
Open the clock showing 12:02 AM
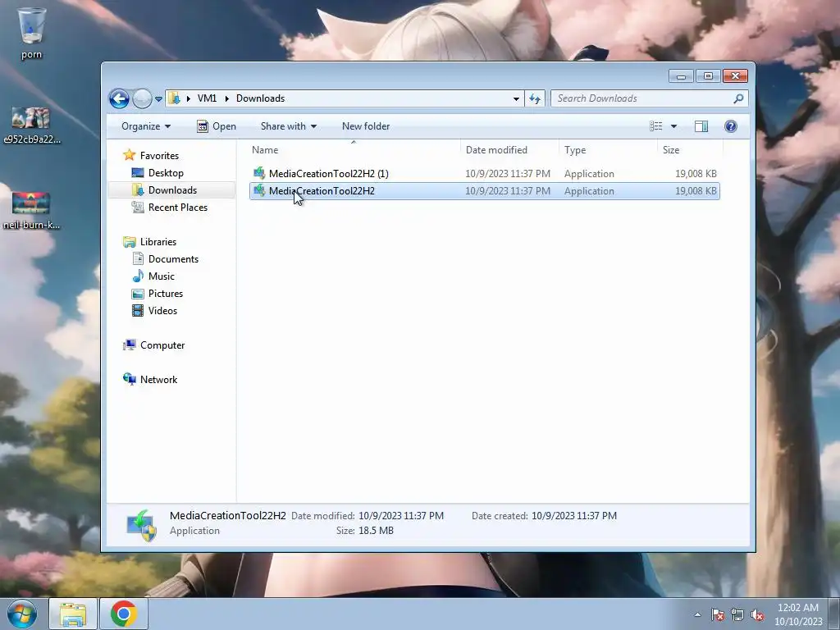(x=798, y=614)
